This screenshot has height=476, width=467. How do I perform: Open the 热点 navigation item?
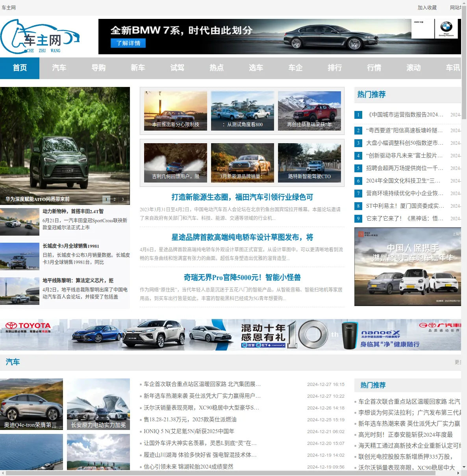pos(217,68)
